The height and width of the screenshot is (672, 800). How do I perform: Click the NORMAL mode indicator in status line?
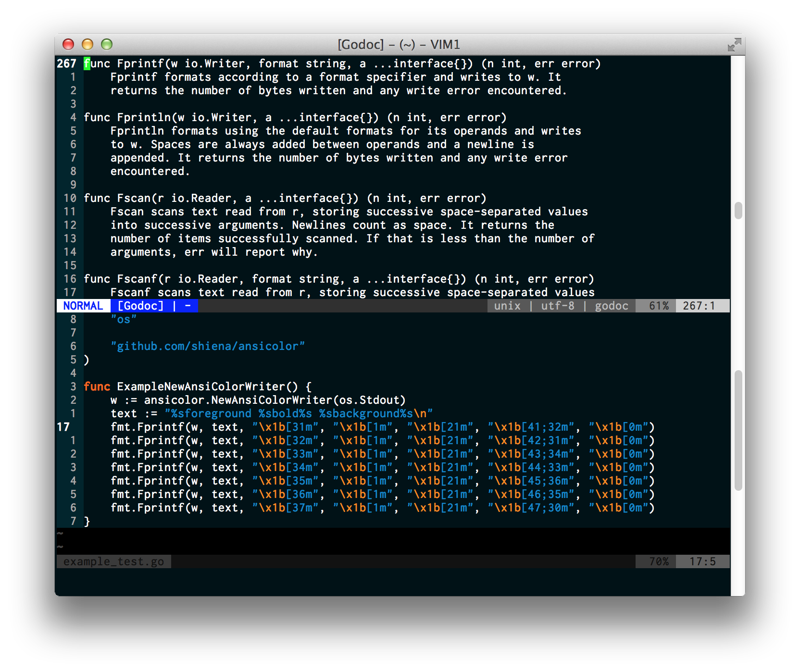point(83,306)
